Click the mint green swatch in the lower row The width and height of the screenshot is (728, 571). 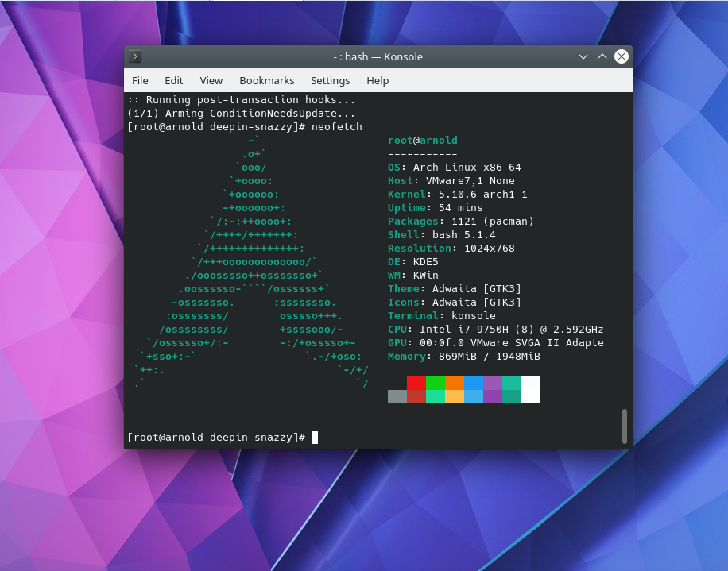[436, 396]
